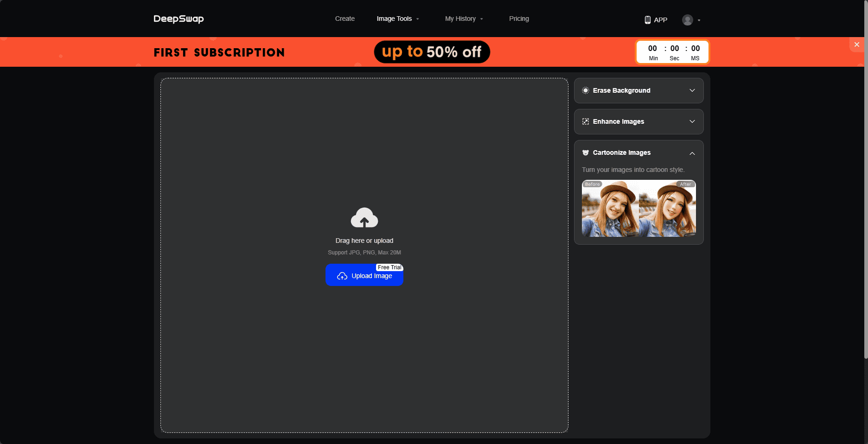Click the APP phone icon
The width and height of the screenshot is (868, 444).
647,20
